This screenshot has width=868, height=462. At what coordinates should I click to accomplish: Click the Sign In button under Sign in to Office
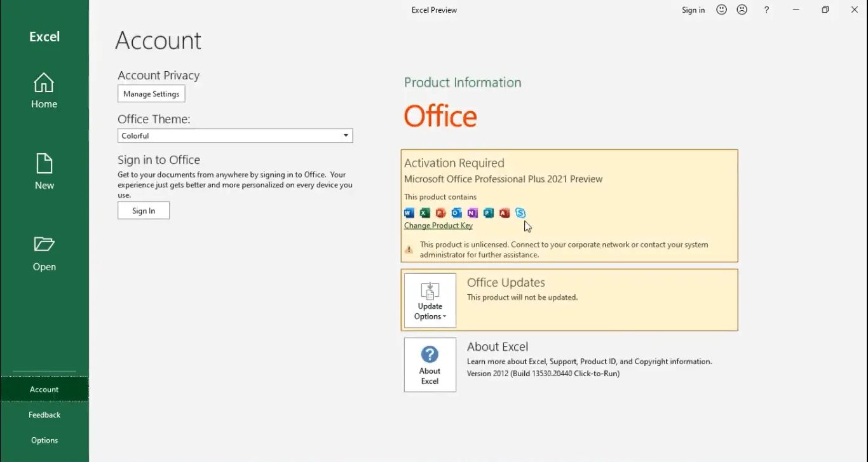coord(144,210)
